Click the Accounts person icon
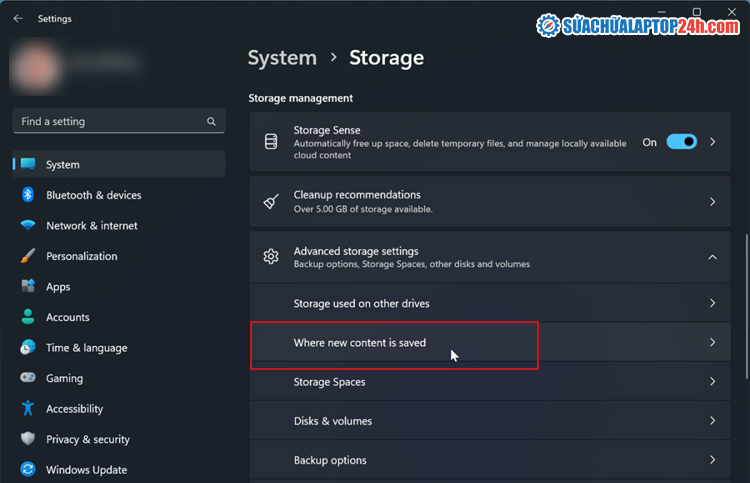 click(x=28, y=317)
